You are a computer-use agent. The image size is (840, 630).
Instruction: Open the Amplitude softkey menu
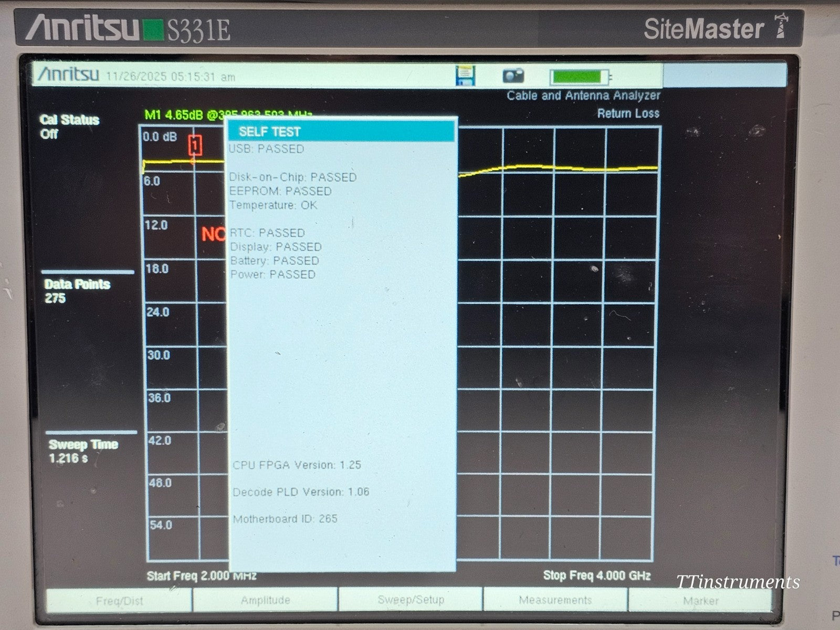tap(265, 599)
